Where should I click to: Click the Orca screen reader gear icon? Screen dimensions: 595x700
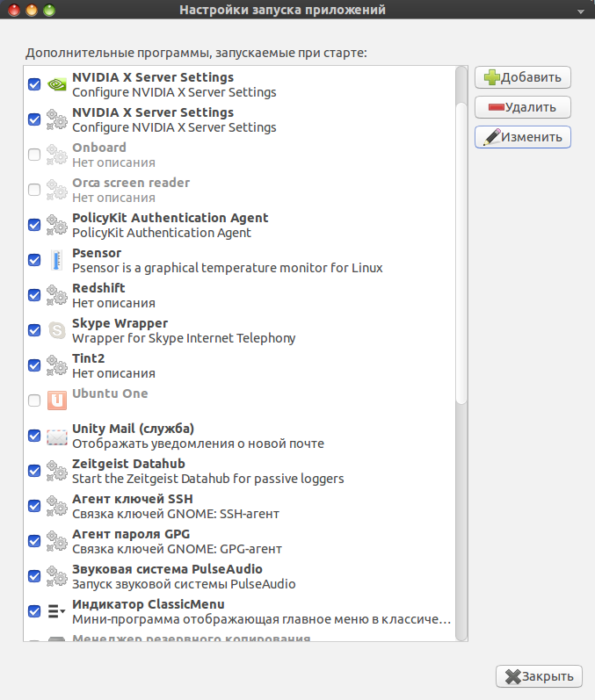(57, 190)
